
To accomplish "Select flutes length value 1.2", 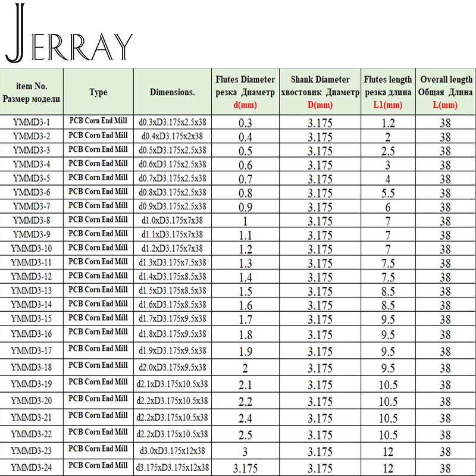I will 388,123.
